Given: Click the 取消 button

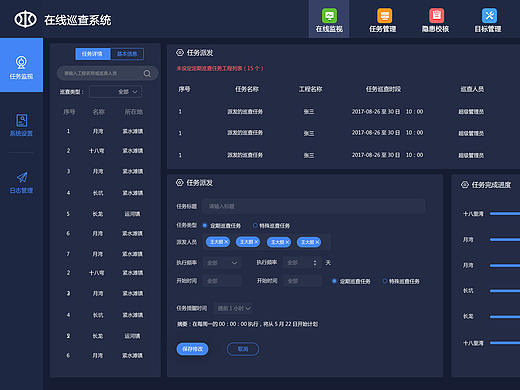Looking at the screenshot, I should 243,349.
